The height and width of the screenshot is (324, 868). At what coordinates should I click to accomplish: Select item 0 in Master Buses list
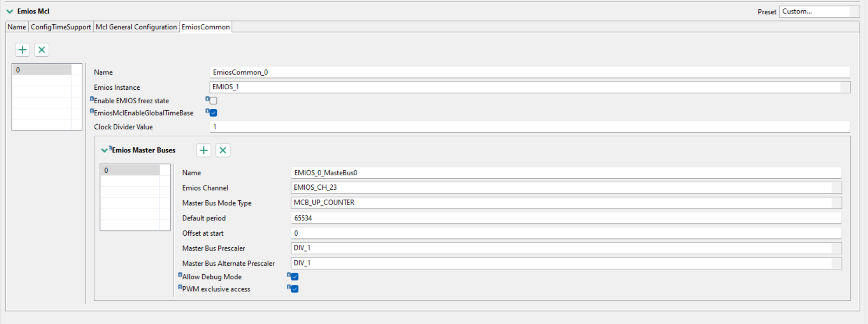point(130,171)
